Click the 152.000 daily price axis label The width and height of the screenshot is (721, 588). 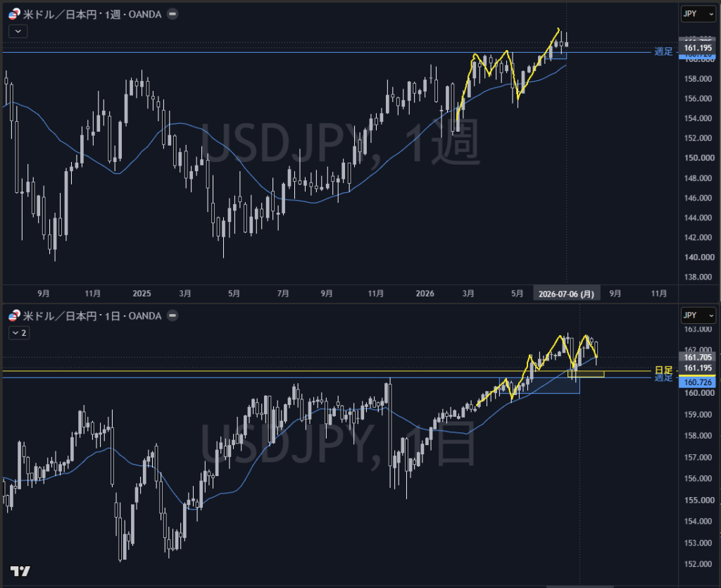[x=699, y=564]
